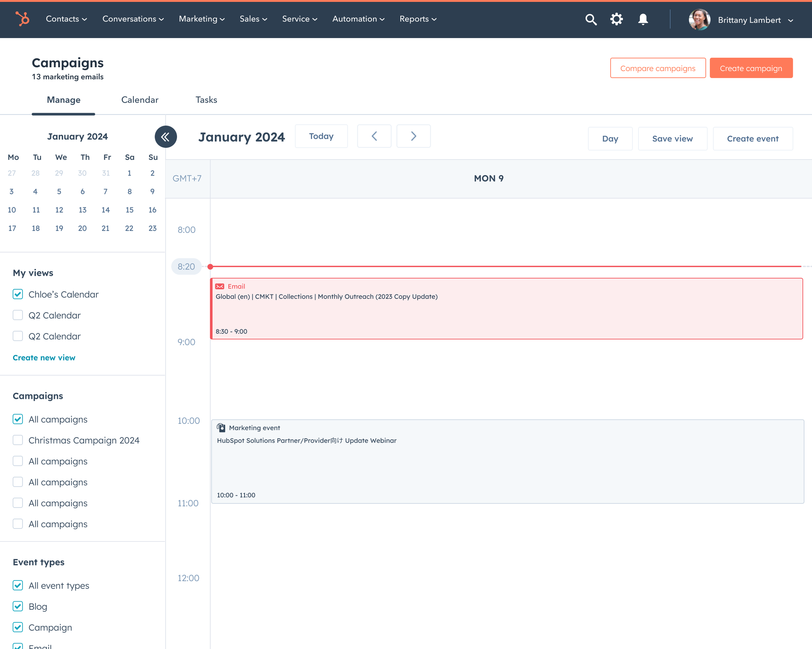Screen dimensions: 812x649
Task: Go to previous day with left arrow
Action: (374, 136)
